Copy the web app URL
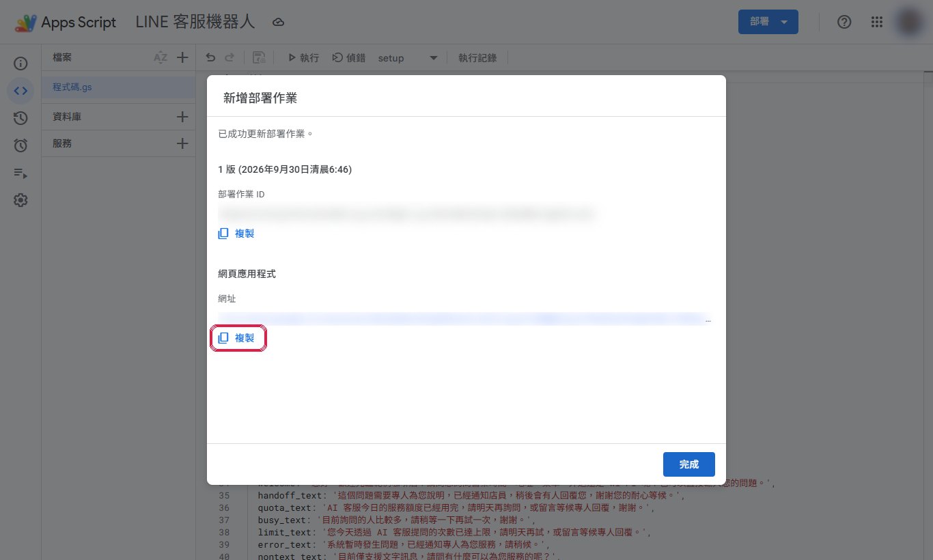933x560 pixels. [236, 338]
